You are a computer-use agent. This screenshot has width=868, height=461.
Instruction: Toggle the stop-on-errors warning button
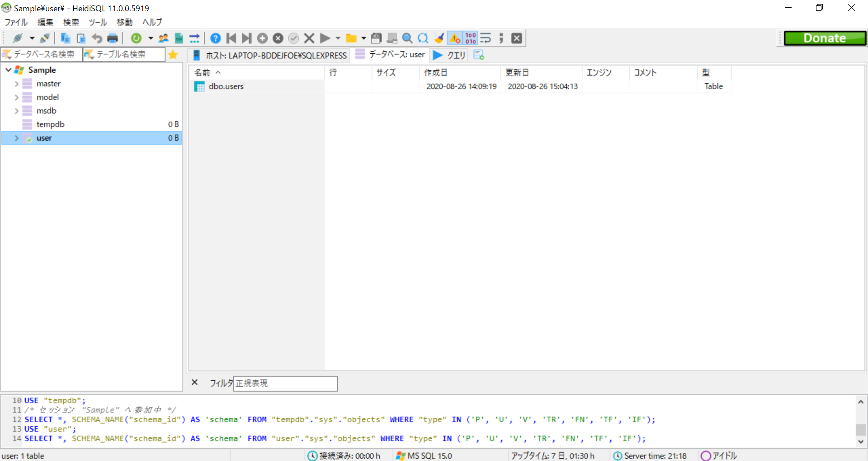tap(455, 38)
